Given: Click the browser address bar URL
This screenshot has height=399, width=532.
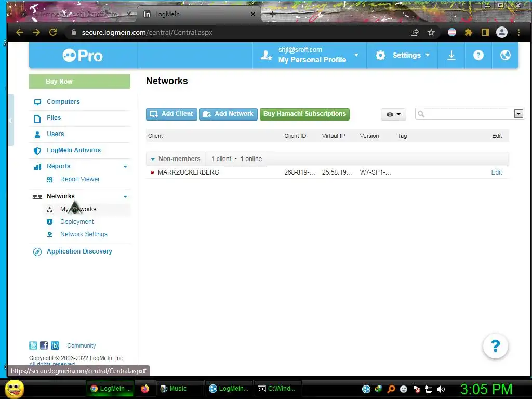Looking at the screenshot, I should (x=147, y=33).
